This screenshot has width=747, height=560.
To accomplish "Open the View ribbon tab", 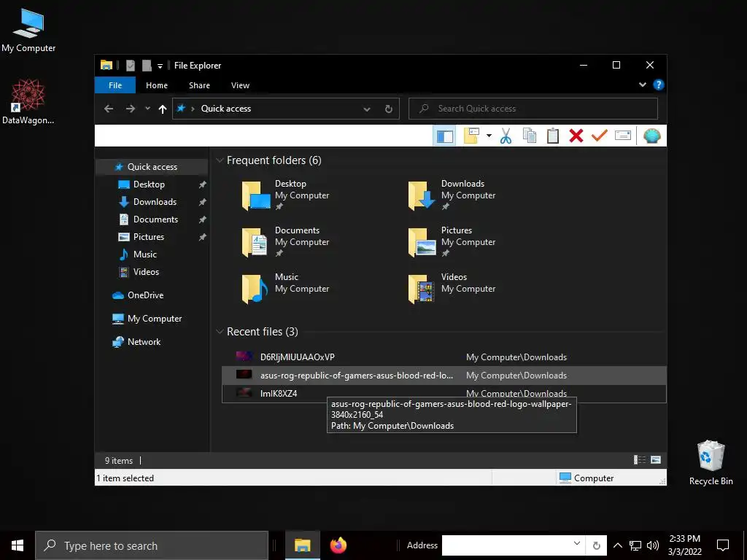I will [240, 85].
